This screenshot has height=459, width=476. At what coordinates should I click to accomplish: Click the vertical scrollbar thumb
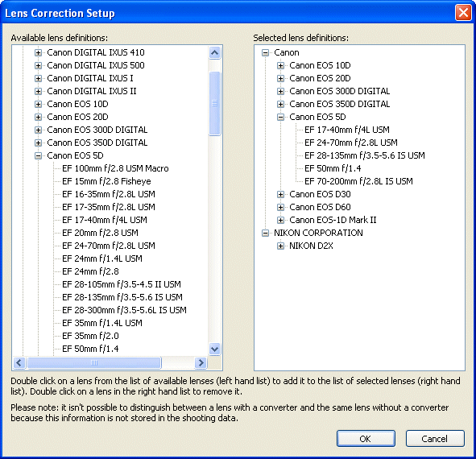214,104
